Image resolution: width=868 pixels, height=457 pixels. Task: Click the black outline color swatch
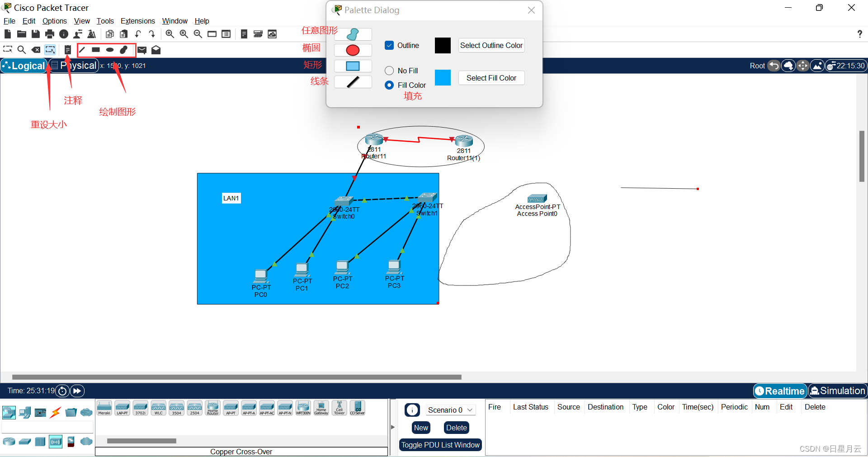443,45
